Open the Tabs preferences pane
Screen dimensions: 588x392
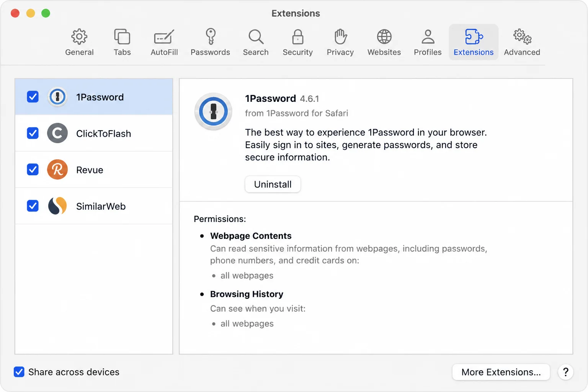pos(122,42)
